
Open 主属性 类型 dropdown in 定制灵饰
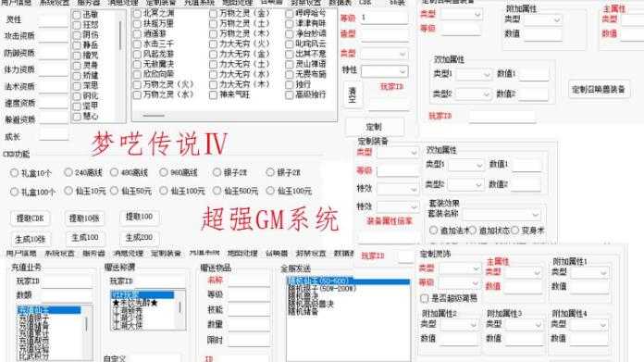tap(524, 272)
